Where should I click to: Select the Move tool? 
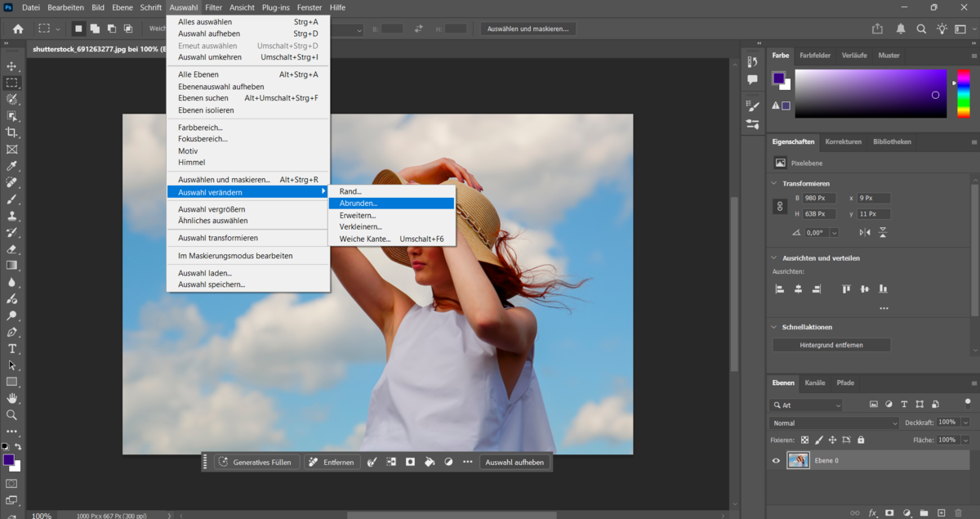[x=11, y=66]
